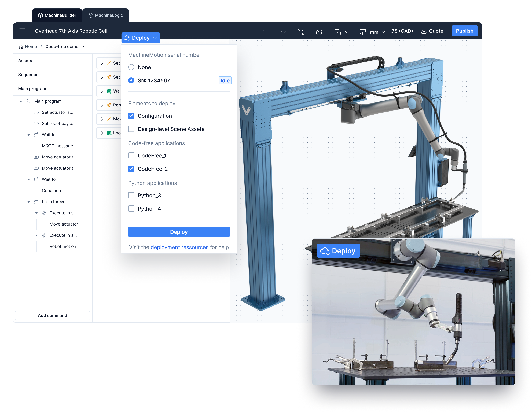Check the Python_3 application checkbox
The width and height of the screenshot is (532, 413).
(x=131, y=195)
